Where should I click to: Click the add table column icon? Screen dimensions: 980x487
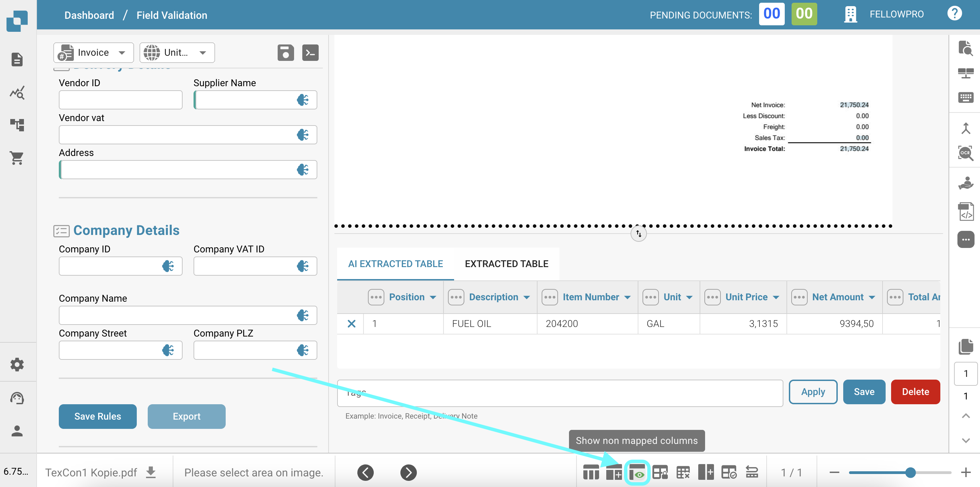click(x=706, y=473)
